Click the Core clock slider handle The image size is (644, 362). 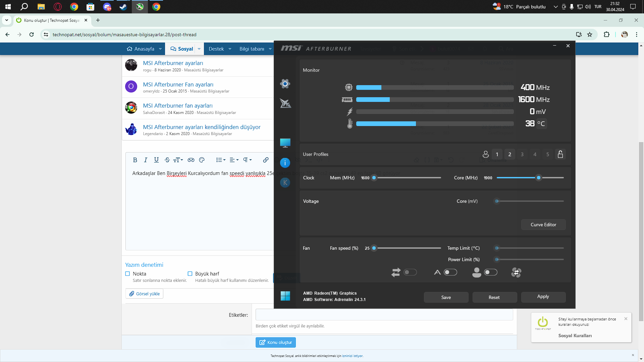(539, 178)
